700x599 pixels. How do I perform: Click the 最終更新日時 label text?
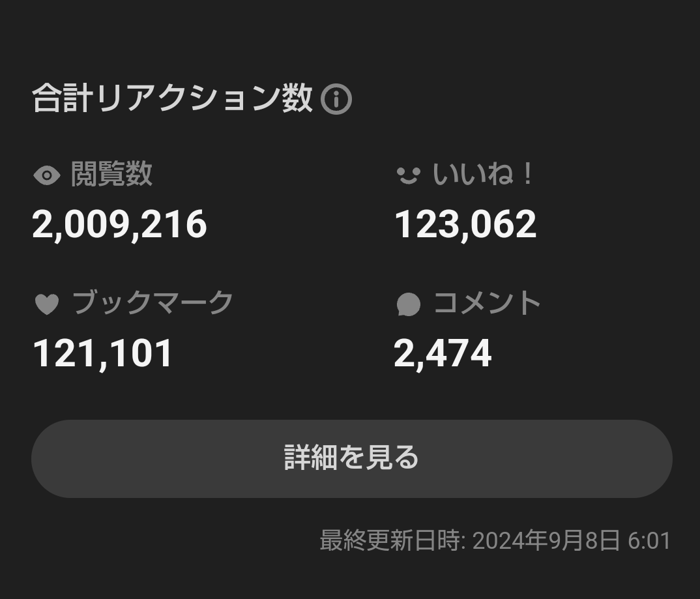(x=390, y=541)
